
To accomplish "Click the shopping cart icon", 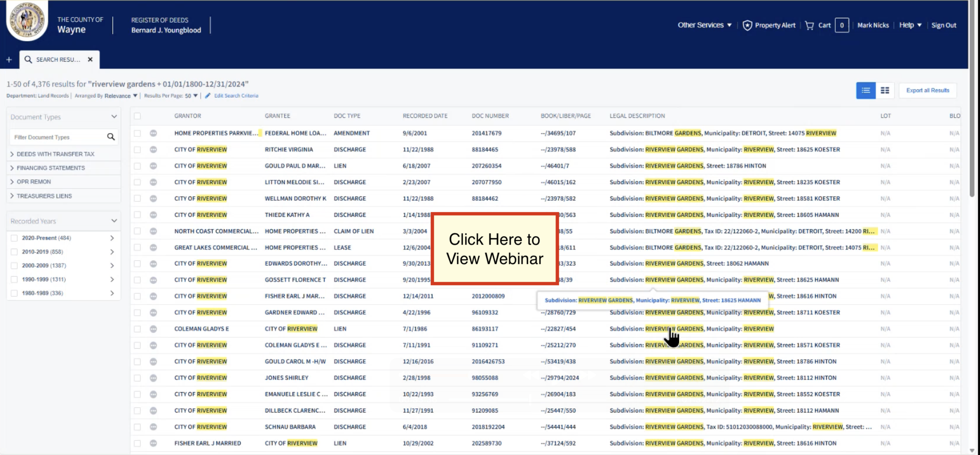I will pyautogui.click(x=809, y=26).
